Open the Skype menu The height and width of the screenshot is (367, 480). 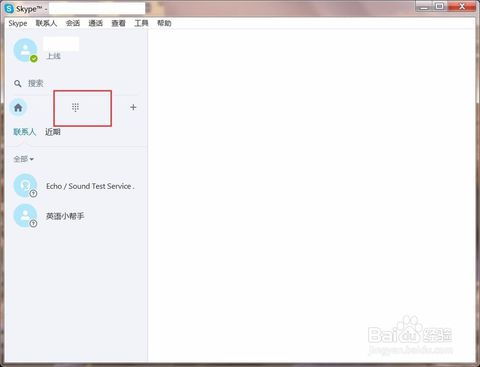click(x=18, y=23)
